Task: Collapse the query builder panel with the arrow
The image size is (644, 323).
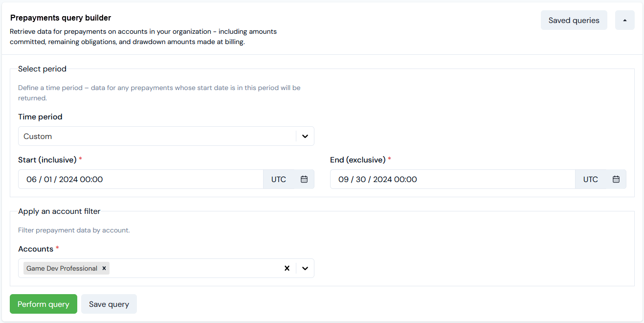Action: [625, 20]
